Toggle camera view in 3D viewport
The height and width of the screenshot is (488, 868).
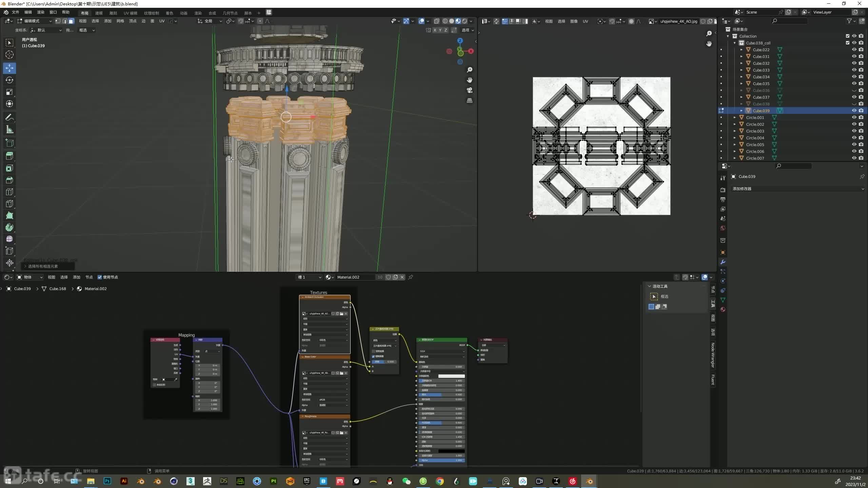click(x=470, y=90)
